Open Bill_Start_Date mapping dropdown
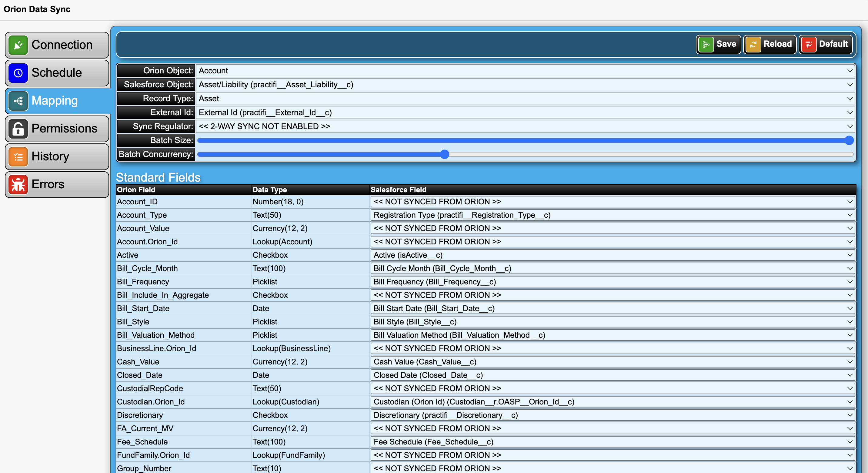868x473 pixels. [613, 308]
